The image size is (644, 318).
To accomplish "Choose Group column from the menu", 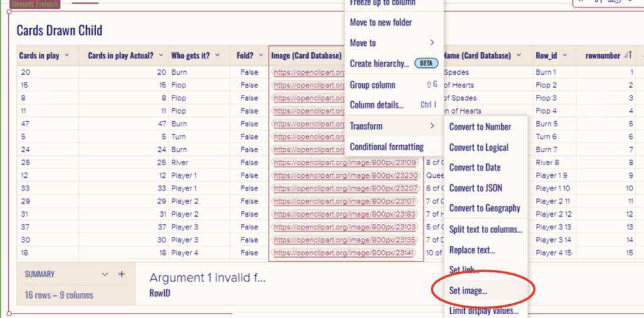I will (372, 85).
